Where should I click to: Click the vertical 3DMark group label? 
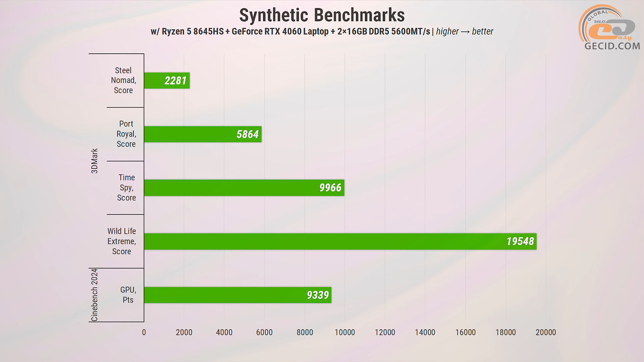(x=95, y=161)
